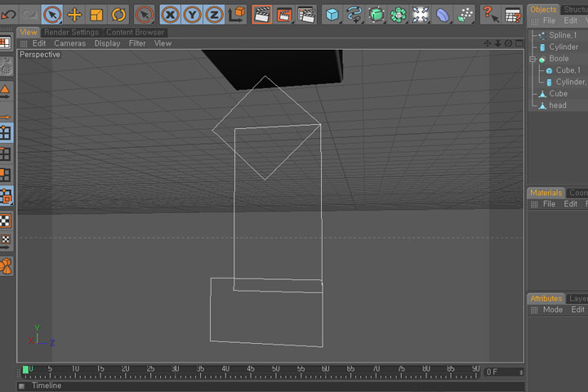Toggle the viewport maximize view icon
588x392 pixels.
pyautogui.click(x=519, y=43)
